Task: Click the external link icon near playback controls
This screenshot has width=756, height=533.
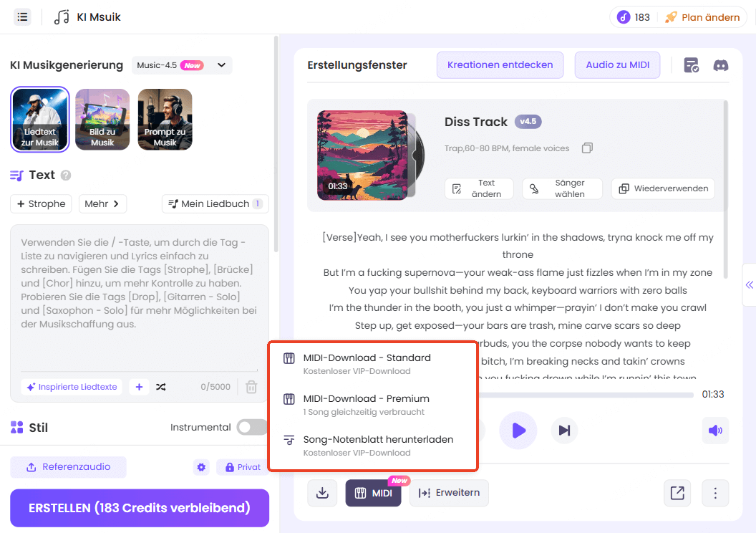Action: (x=677, y=493)
